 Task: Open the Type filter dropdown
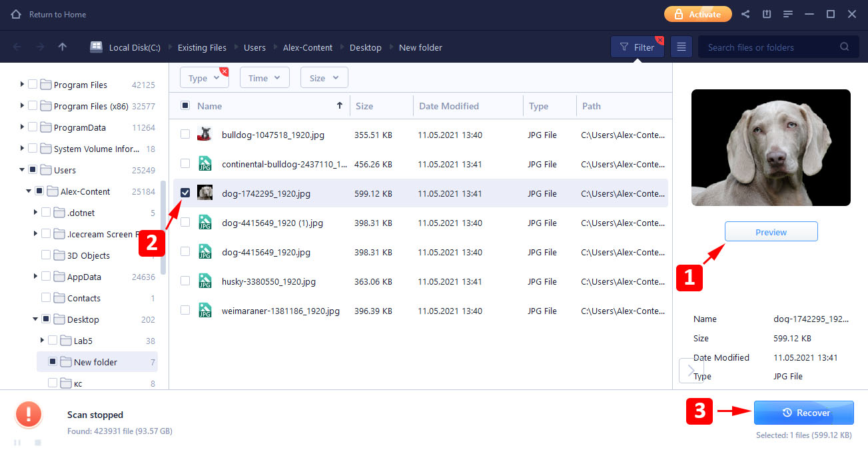click(x=204, y=78)
